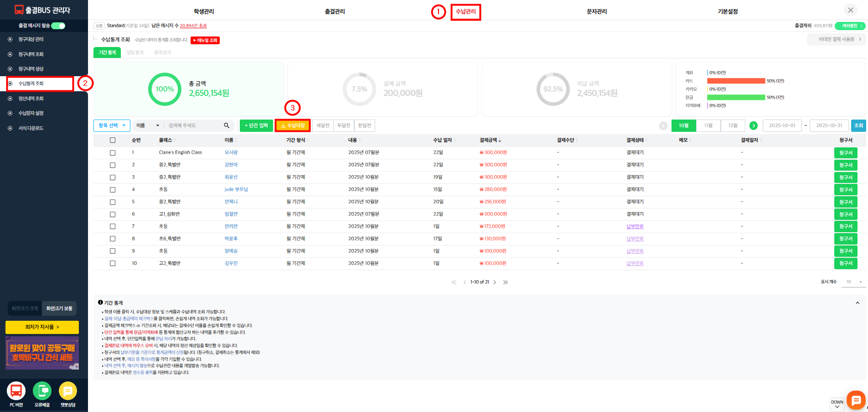Click the start date field 2025-10-01
This screenshot has width=868, height=412.
point(782,125)
